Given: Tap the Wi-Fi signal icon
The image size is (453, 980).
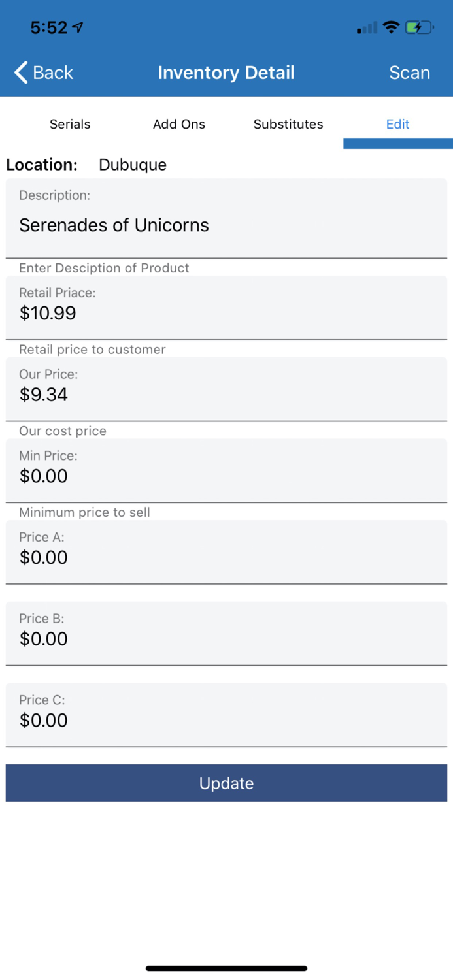Looking at the screenshot, I should [x=391, y=27].
